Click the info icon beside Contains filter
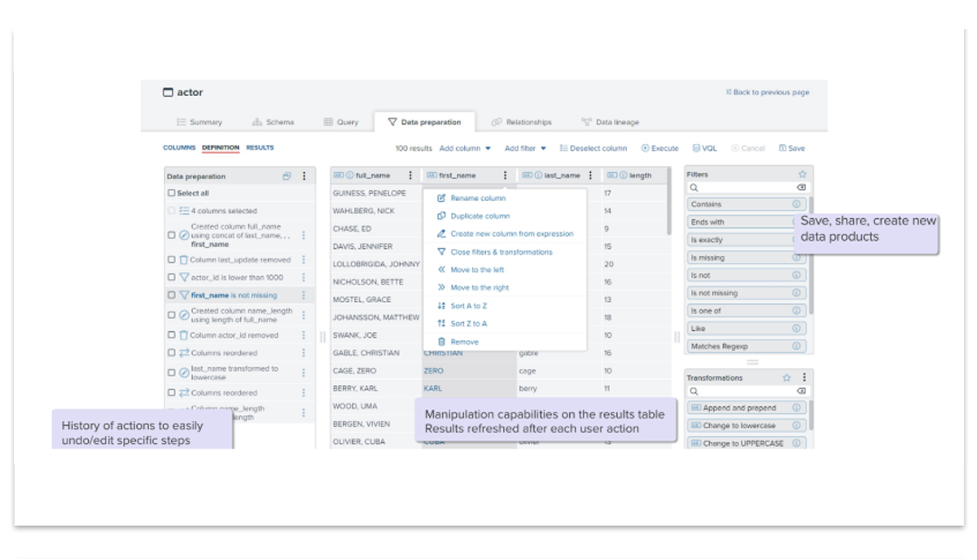Screen dimensions: 977x560 click(796, 204)
